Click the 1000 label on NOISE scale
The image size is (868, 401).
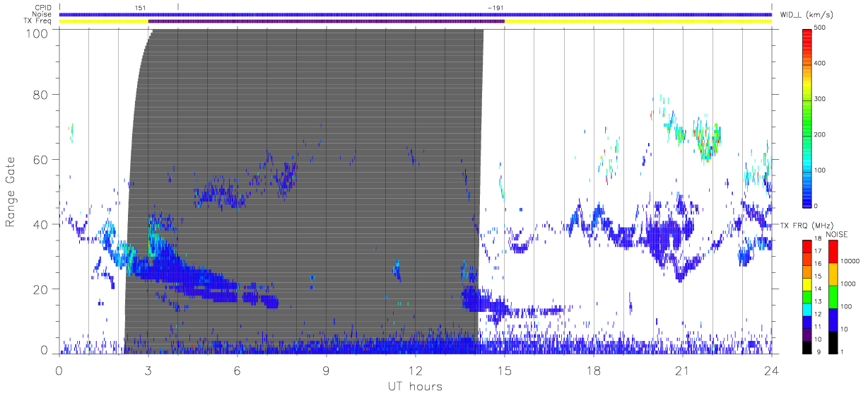[x=848, y=284]
